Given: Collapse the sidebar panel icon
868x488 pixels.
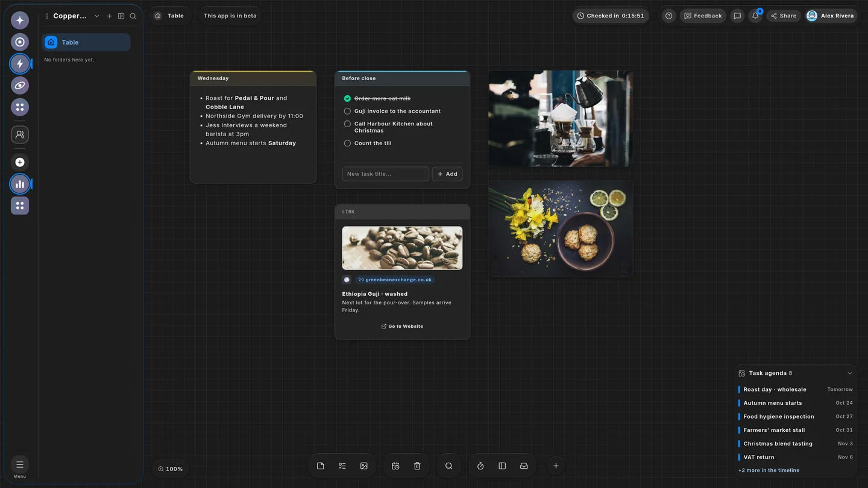Looking at the screenshot, I should pyautogui.click(x=121, y=16).
